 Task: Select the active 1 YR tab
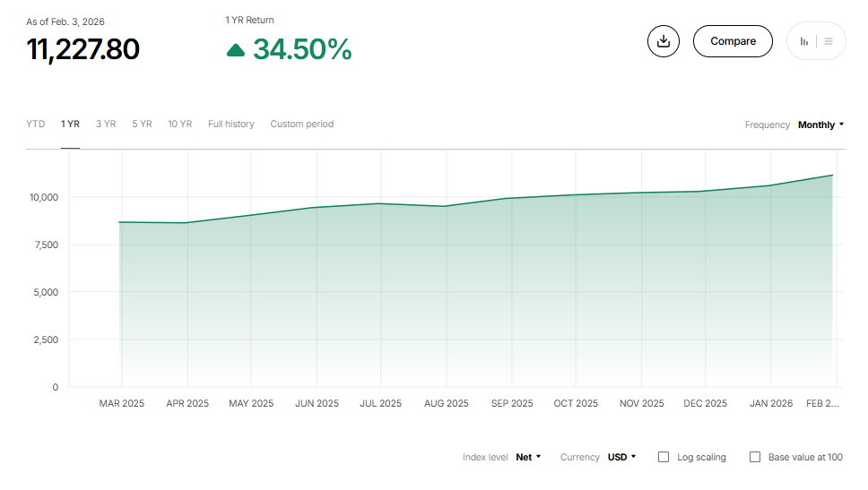click(x=71, y=124)
